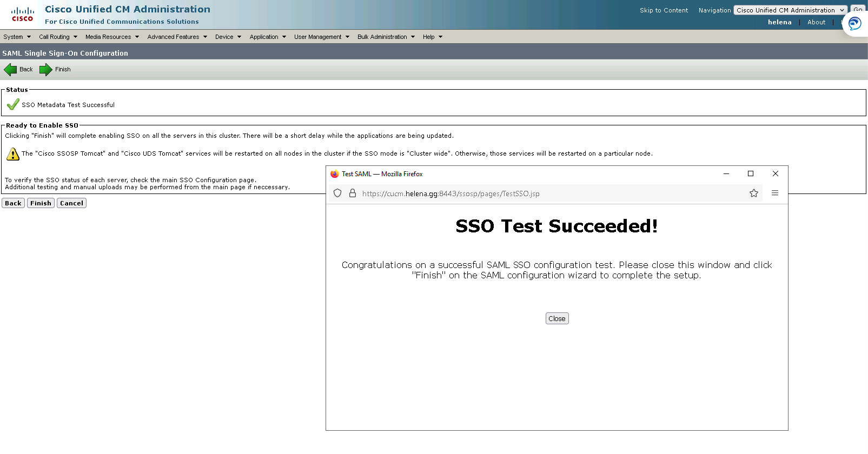Bookmark page with the star icon
The image size is (868, 454).
[x=753, y=193]
